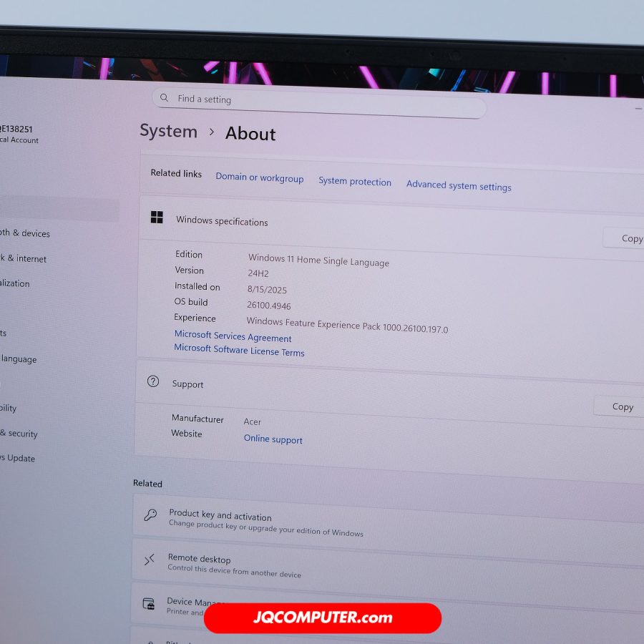
Task: Click the About page title
Action: pos(250,134)
